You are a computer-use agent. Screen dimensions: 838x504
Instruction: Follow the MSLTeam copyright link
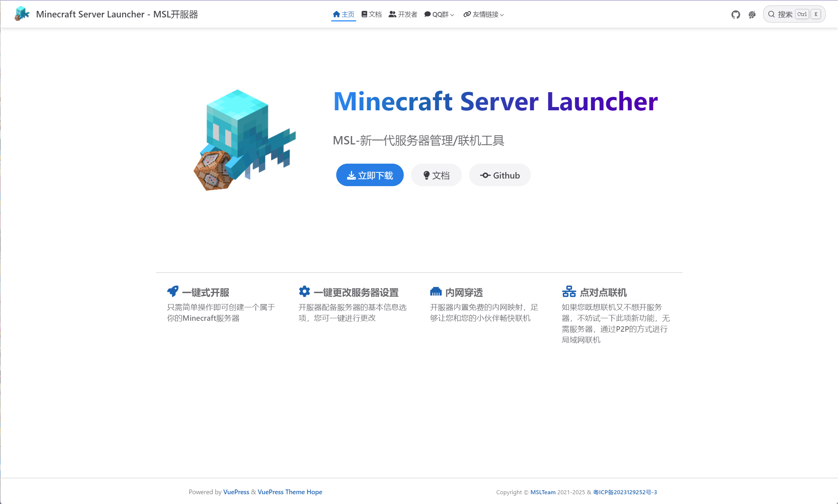tap(543, 492)
